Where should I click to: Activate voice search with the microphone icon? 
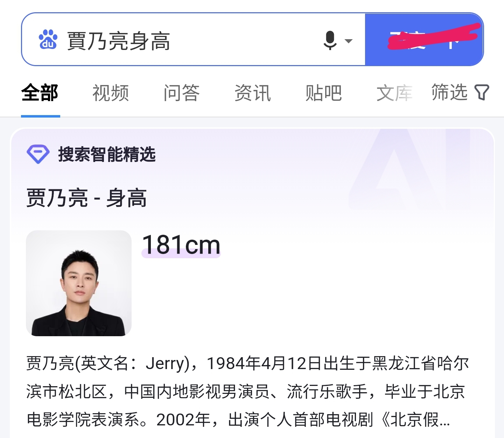click(x=330, y=40)
